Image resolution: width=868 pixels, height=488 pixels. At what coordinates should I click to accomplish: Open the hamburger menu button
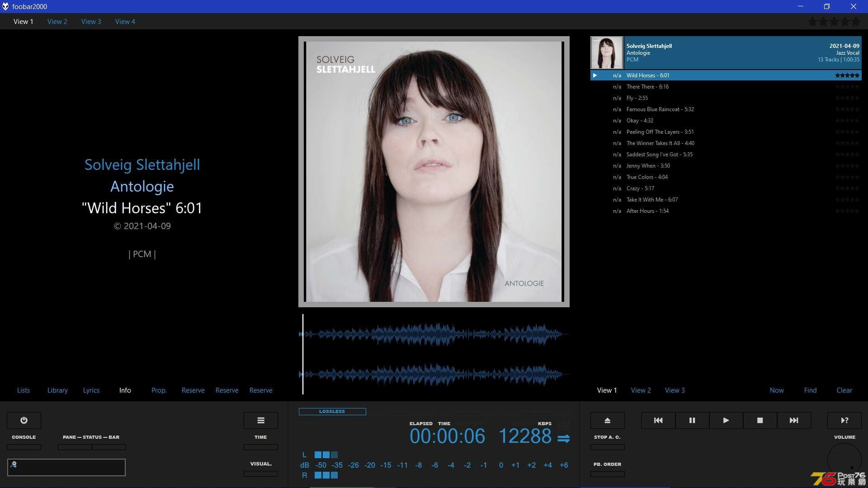coord(261,420)
